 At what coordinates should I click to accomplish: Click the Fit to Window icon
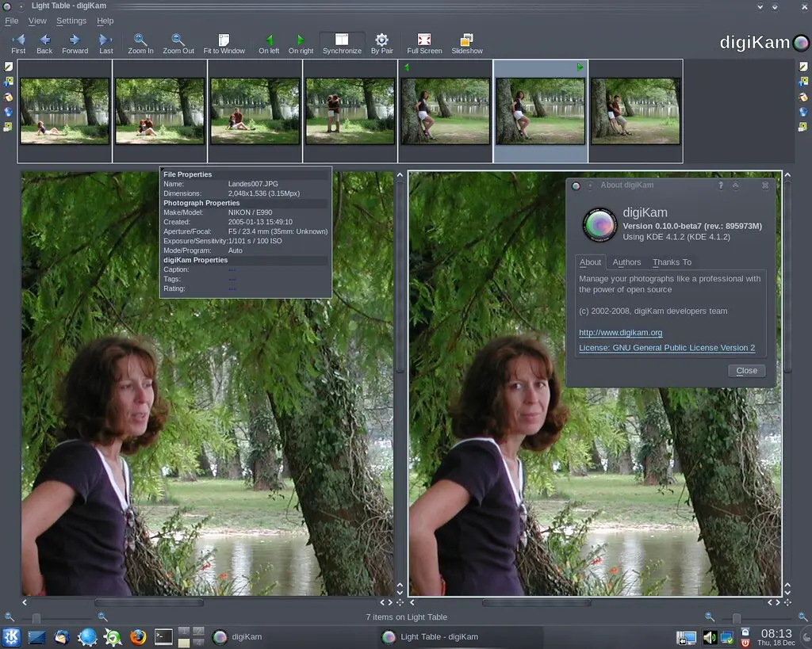(x=222, y=41)
